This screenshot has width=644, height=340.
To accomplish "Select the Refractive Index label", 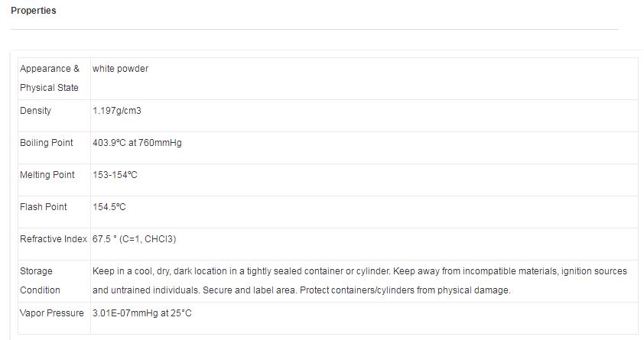I will pyautogui.click(x=54, y=239).
